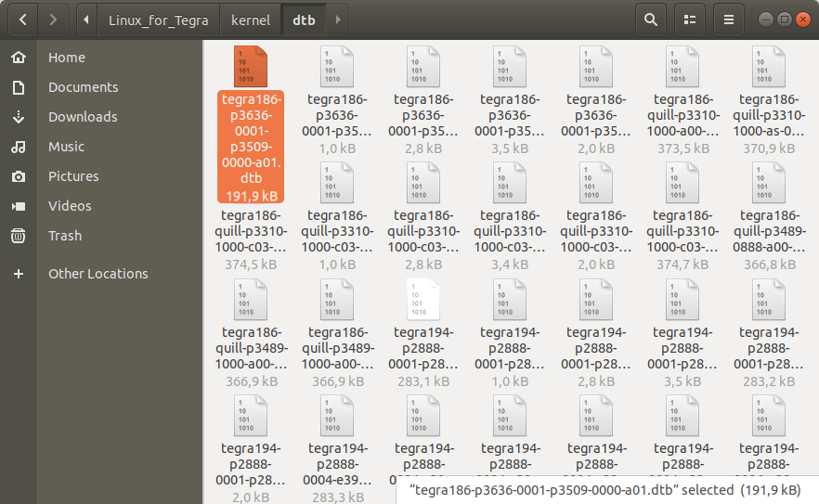Open the search files tool
The width and height of the screenshot is (819, 504).
coord(650,19)
